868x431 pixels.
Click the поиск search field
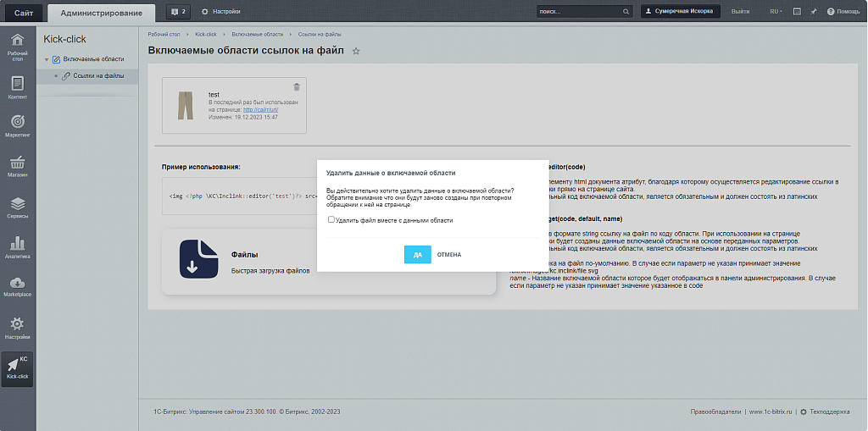[x=579, y=12]
